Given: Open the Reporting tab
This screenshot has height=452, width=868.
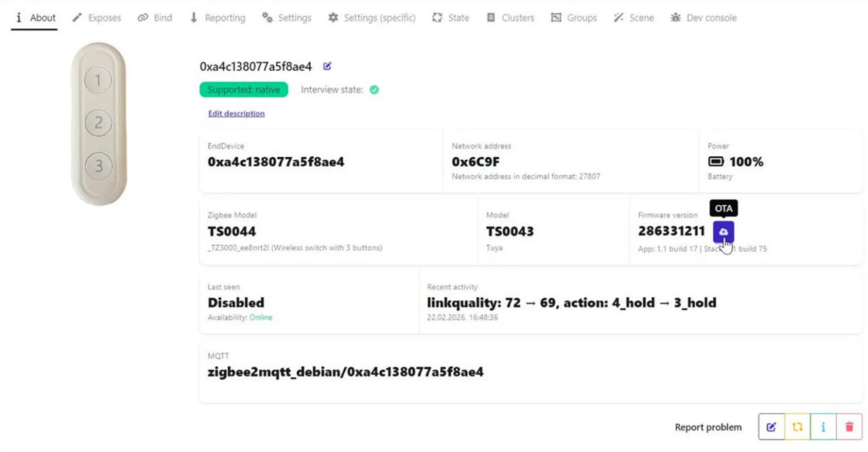Looking at the screenshot, I should pos(218,18).
